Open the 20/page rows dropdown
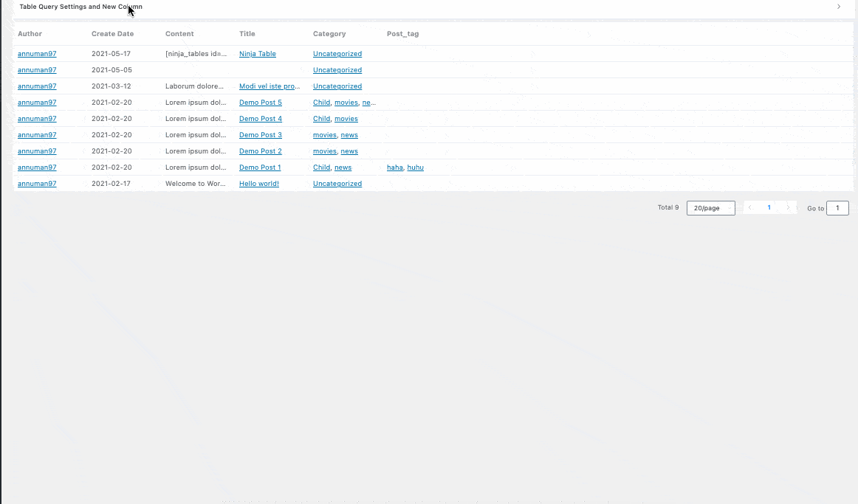Viewport: 858px width, 504px height. click(710, 208)
